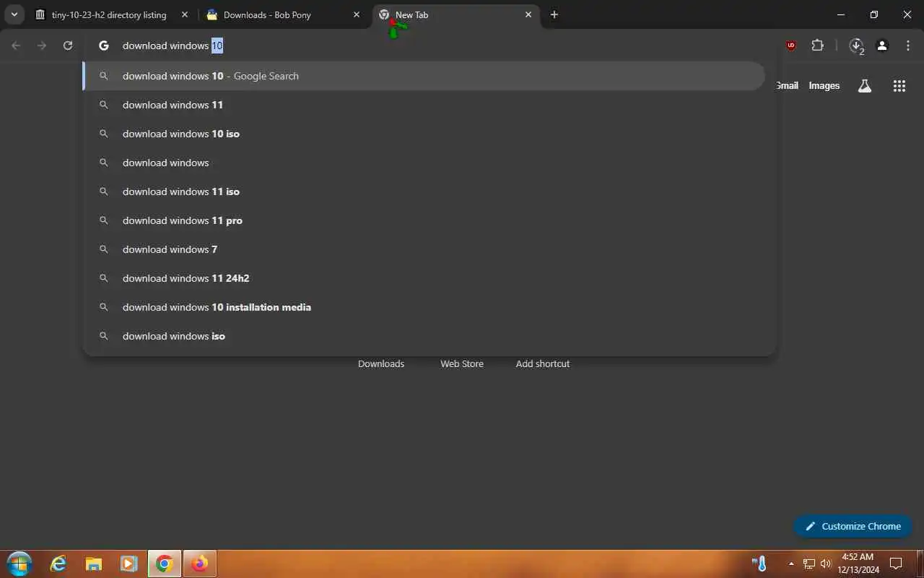Open the clock showing 4:52 AM
This screenshot has width=924, height=578.
click(858, 564)
